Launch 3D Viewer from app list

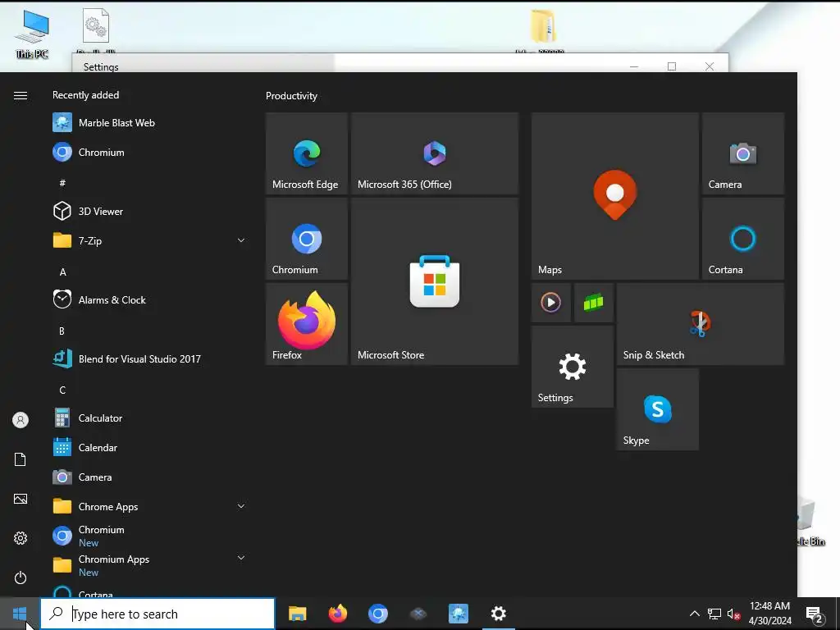(149, 211)
